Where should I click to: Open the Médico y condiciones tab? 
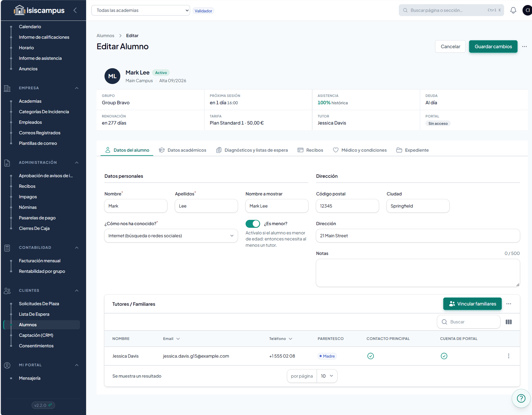360,150
